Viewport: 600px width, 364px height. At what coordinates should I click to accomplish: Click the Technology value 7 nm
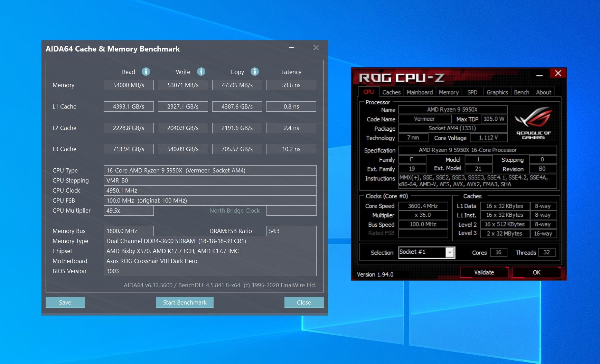click(413, 138)
